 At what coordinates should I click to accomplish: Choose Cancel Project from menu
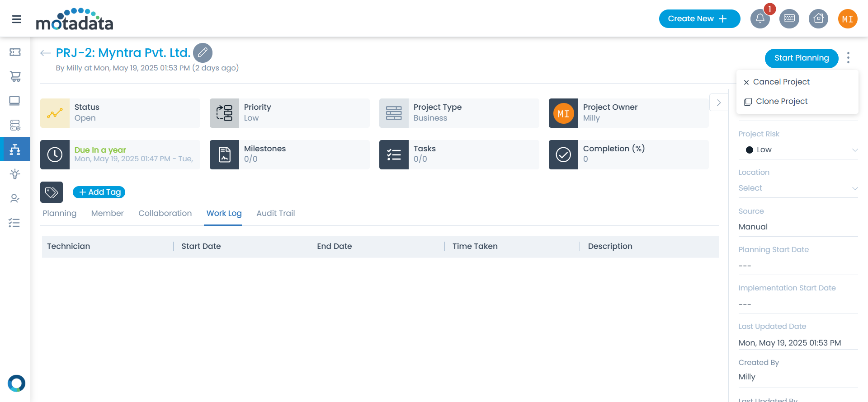(x=797, y=82)
